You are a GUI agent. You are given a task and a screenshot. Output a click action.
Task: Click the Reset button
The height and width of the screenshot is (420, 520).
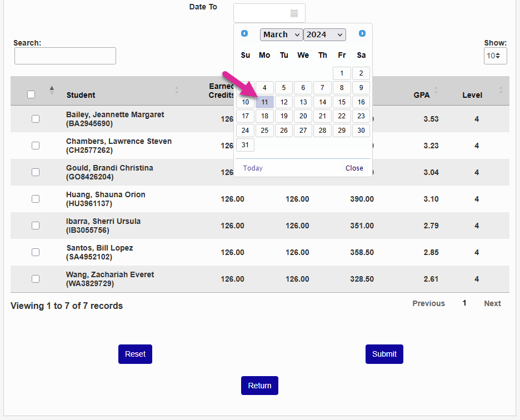pos(135,354)
